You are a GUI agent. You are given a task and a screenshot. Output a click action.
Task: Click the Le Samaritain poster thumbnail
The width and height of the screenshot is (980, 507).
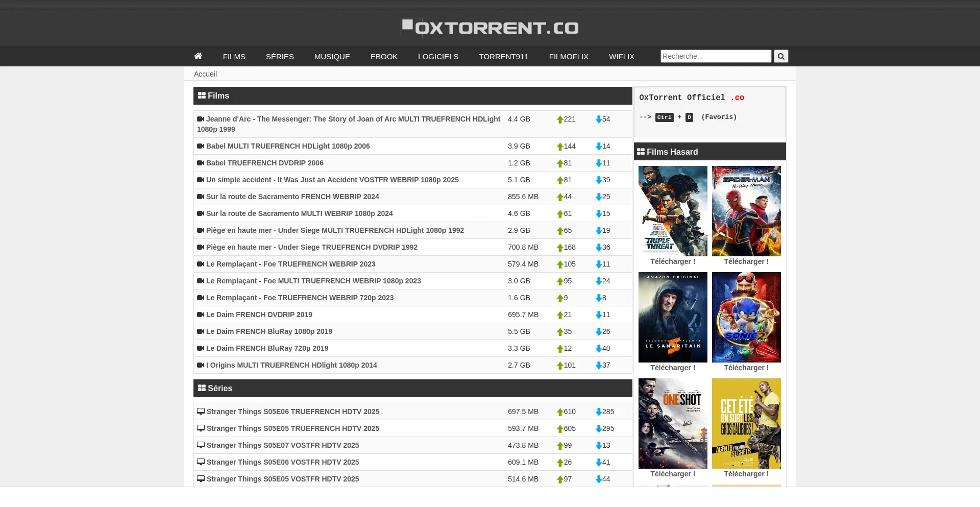coord(672,317)
